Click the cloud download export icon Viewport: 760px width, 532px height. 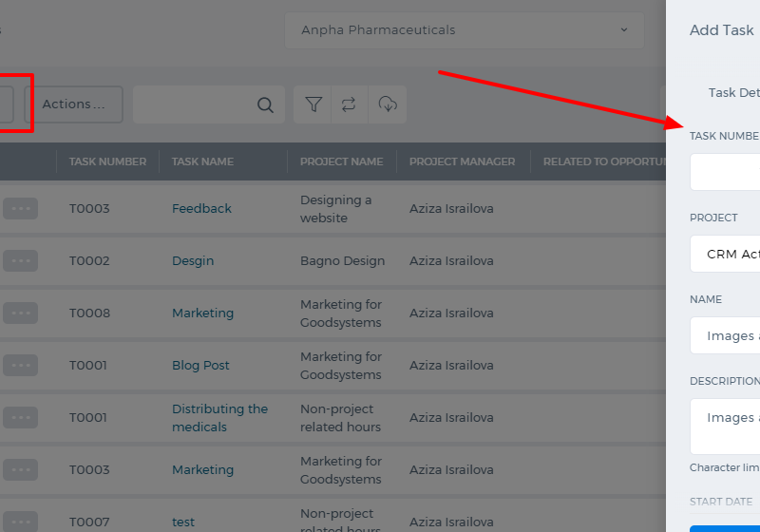tap(388, 104)
